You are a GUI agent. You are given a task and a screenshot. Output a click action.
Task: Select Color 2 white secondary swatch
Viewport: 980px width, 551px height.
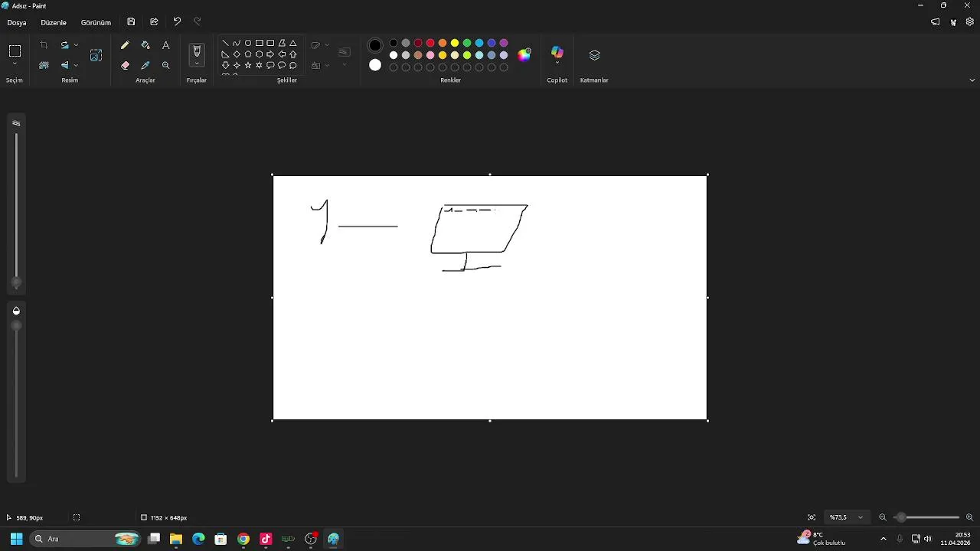pyautogui.click(x=375, y=66)
